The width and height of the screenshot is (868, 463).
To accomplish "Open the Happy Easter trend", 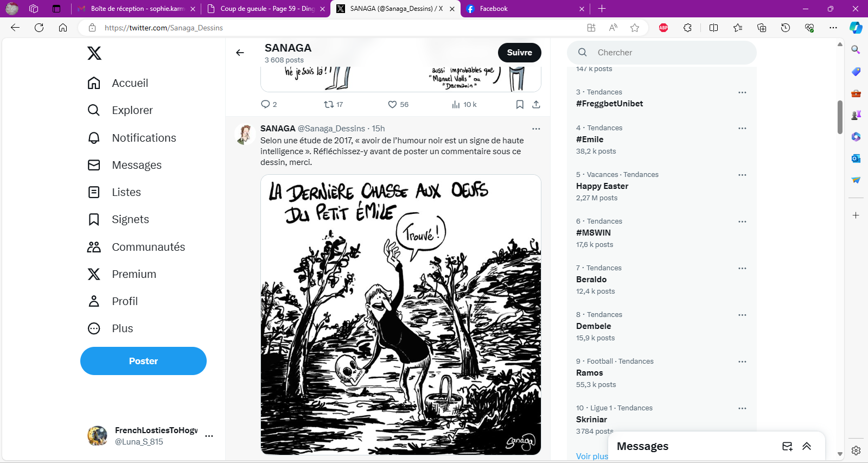I will (x=602, y=186).
